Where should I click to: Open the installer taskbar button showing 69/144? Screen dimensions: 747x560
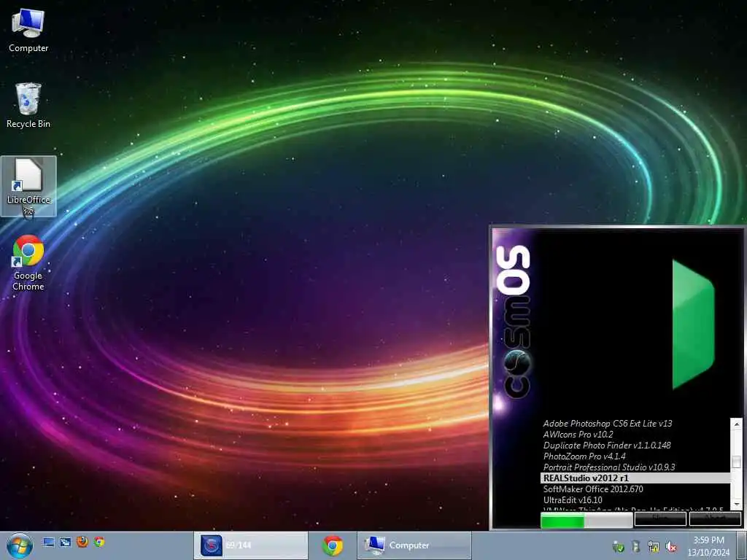(251, 545)
